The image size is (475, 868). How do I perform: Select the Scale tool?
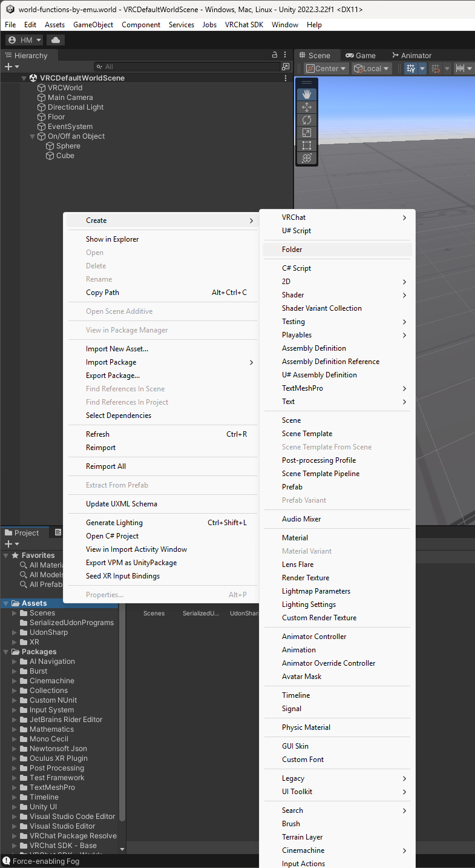(x=307, y=133)
